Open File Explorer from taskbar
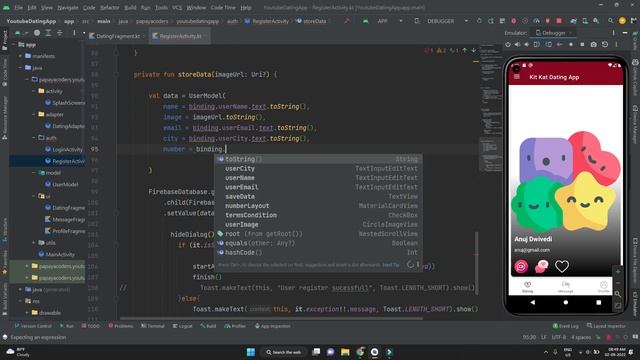This screenshot has width=640, height=360. pyautogui.click(x=345, y=352)
